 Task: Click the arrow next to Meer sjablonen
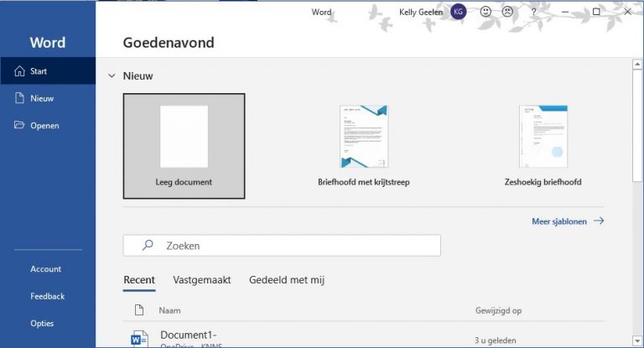click(599, 221)
